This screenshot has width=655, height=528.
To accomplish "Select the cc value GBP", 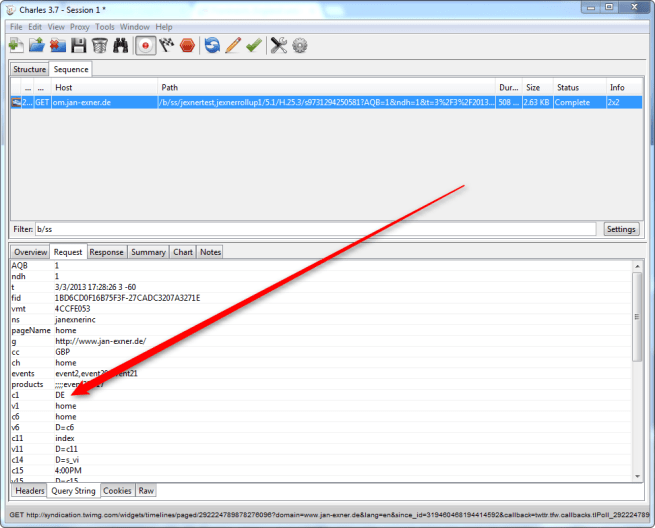I will (63, 352).
